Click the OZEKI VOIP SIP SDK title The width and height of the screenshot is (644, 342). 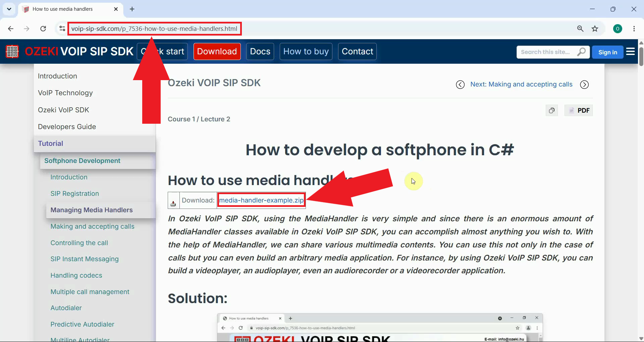pos(79,51)
